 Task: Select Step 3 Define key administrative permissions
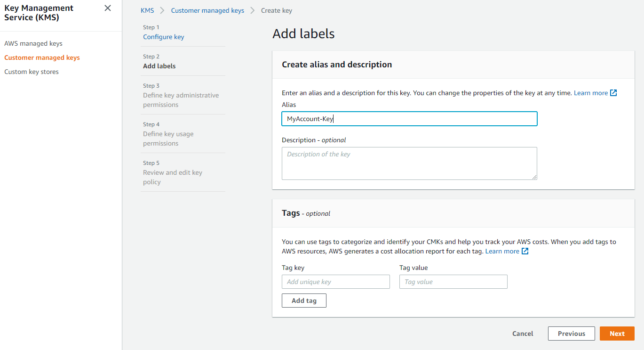pos(181,100)
